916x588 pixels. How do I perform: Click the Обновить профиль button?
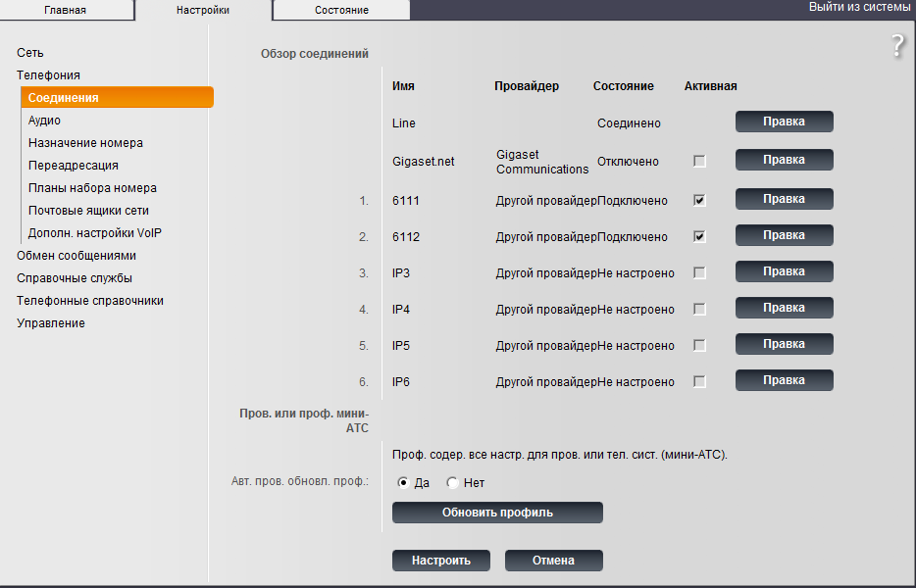pos(497,513)
